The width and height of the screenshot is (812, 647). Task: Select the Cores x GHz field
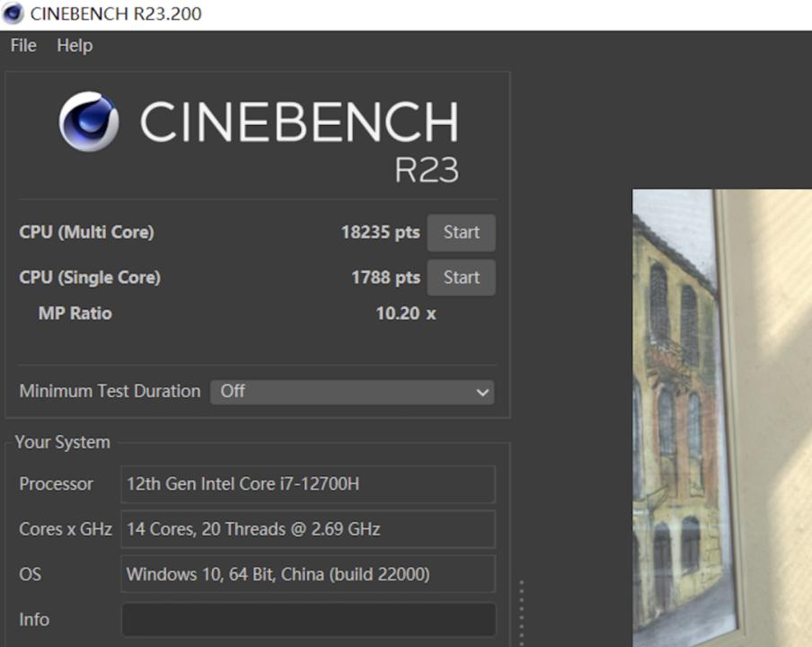tap(307, 529)
